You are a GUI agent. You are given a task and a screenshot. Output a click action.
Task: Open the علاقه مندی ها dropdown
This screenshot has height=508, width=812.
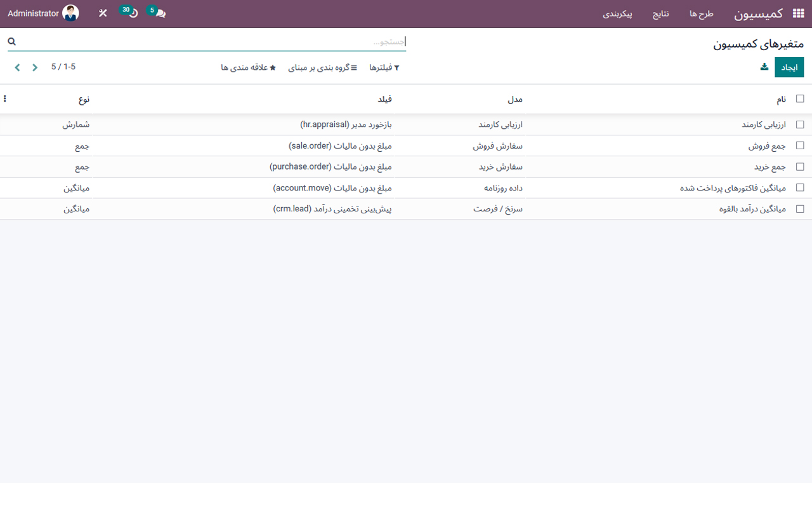coord(249,69)
